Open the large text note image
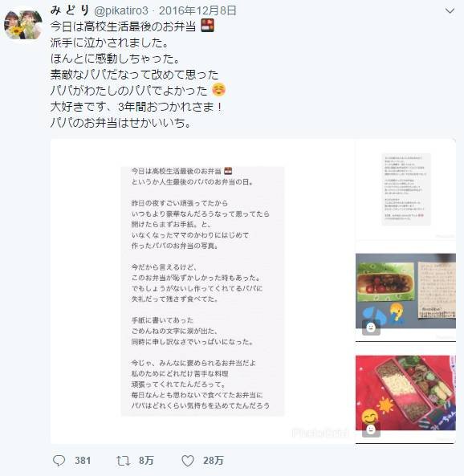Viewport: 464px width, 476px height. [202, 291]
